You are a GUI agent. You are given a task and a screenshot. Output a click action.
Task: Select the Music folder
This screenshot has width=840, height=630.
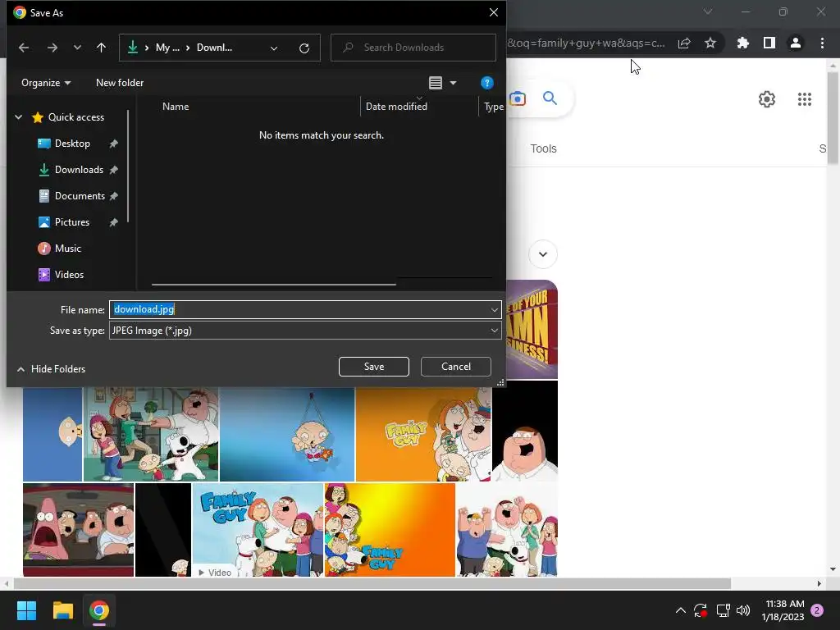67,248
